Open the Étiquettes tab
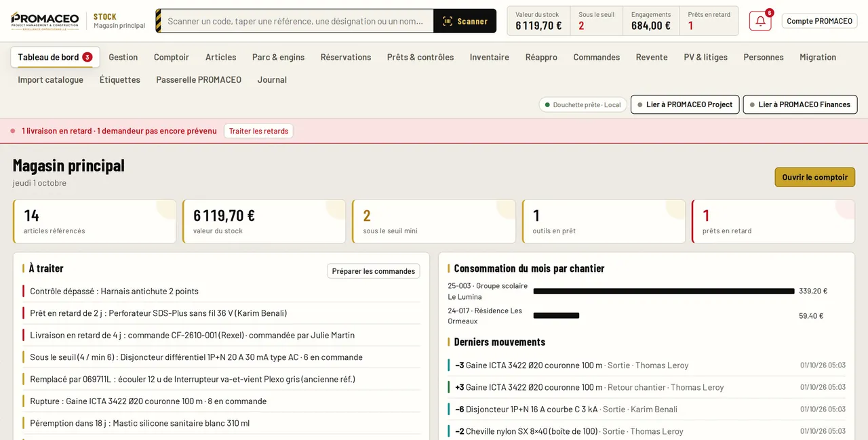This screenshot has width=868, height=440. click(x=120, y=79)
